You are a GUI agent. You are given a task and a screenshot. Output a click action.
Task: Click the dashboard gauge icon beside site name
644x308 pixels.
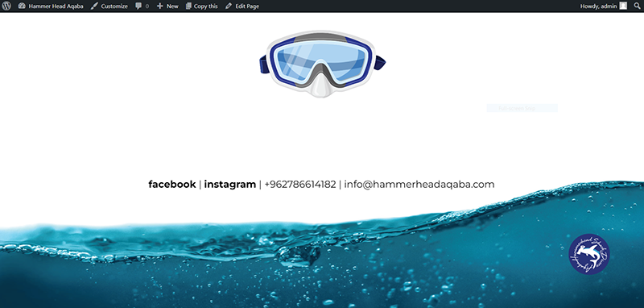pos(22,6)
